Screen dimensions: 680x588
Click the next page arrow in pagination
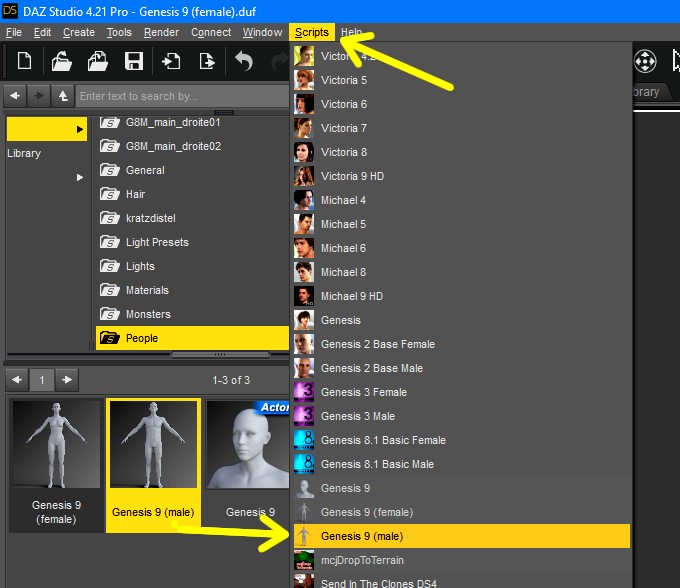tap(67, 380)
